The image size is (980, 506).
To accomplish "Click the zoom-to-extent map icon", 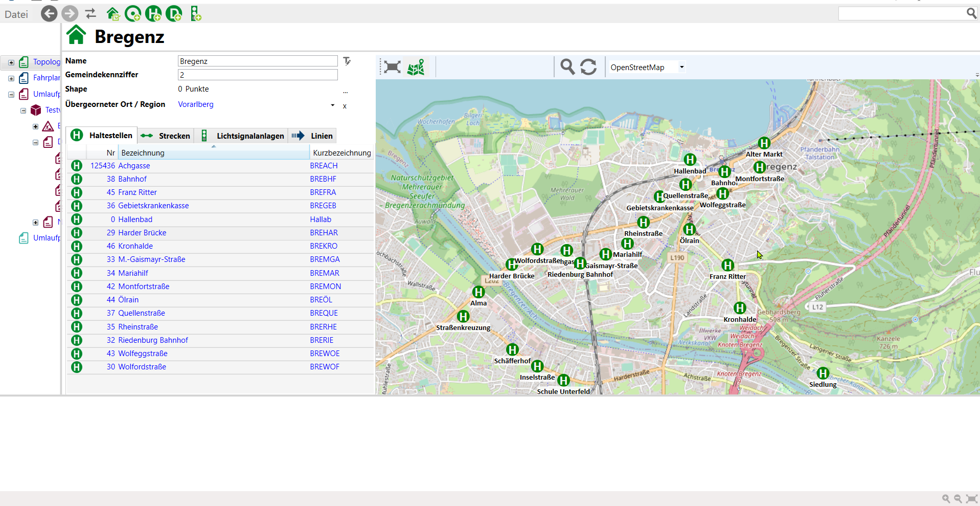I will point(392,67).
